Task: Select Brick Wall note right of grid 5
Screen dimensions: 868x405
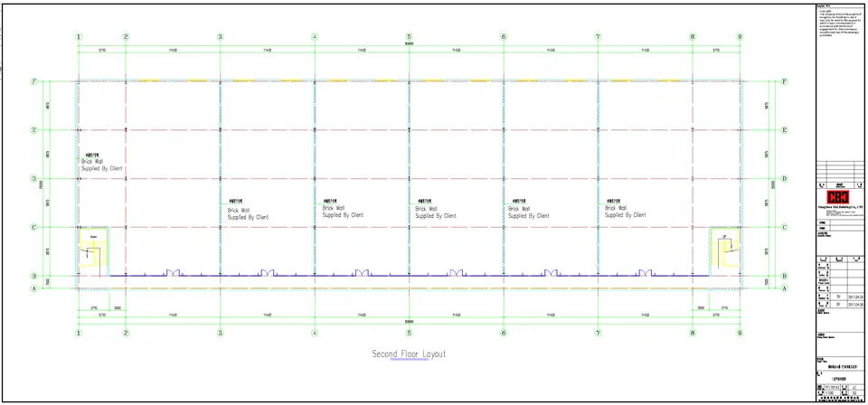Action: 436,212
